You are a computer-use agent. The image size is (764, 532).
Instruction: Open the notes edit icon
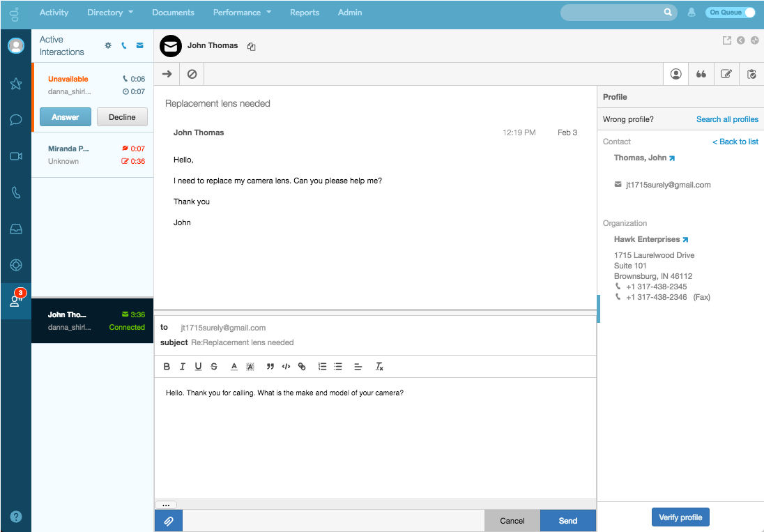click(x=726, y=74)
